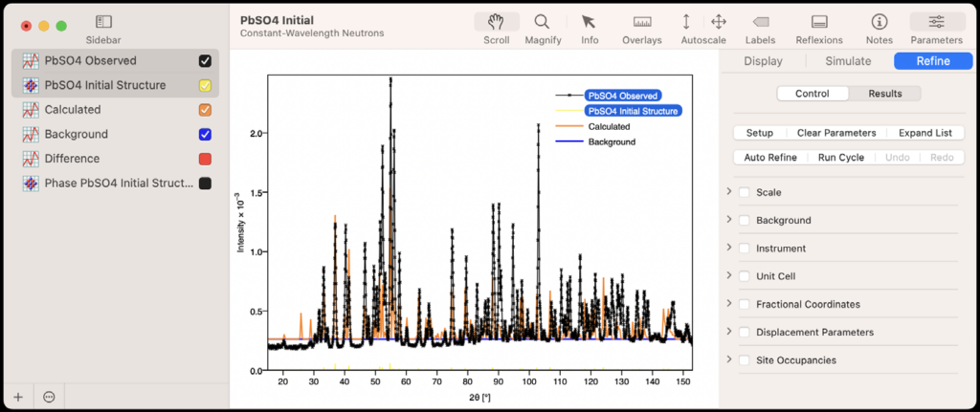This screenshot has height=412, width=980.
Task: Check the Unit Cell refinement checkbox
Action: [745, 276]
